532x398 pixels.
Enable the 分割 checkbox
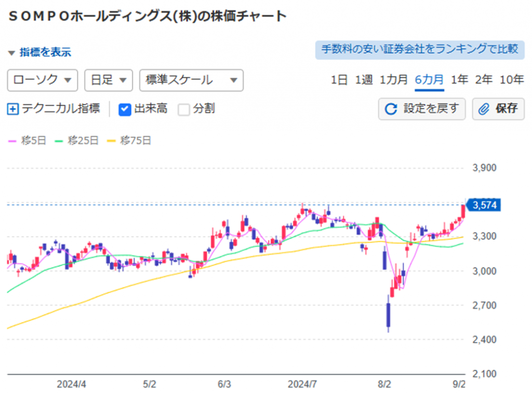point(183,109)
